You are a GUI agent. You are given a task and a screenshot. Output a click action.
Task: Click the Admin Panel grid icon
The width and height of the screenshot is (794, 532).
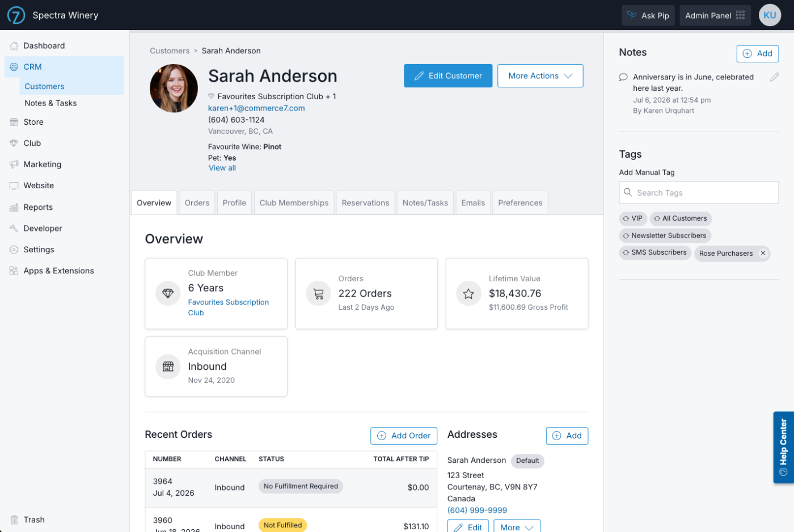[x=740, y=15]
